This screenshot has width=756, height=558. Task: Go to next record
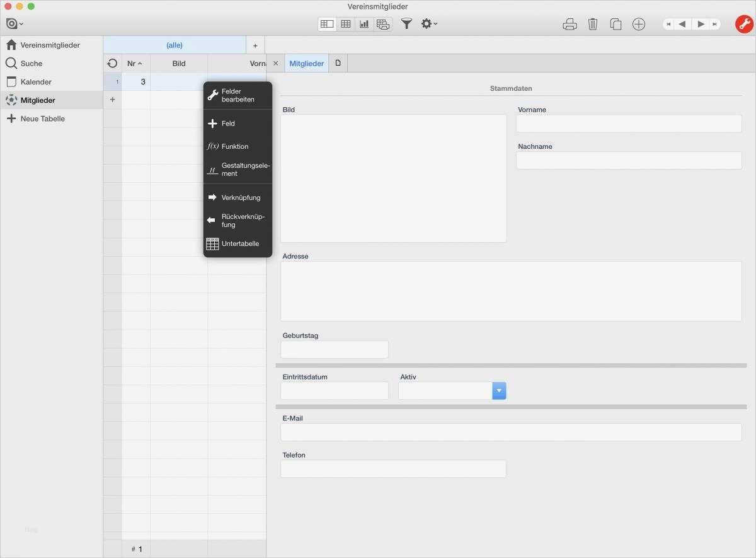tap(701, 24)
